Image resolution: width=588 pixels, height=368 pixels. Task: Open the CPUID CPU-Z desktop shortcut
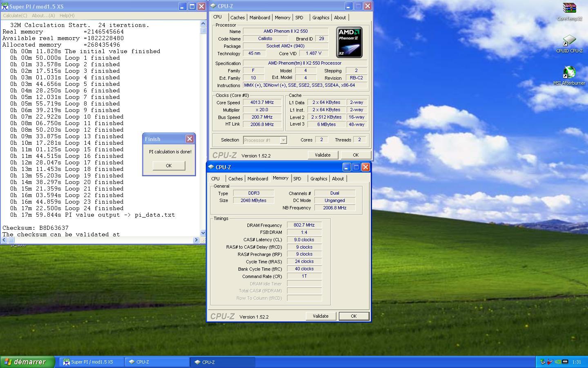[569, 44]
